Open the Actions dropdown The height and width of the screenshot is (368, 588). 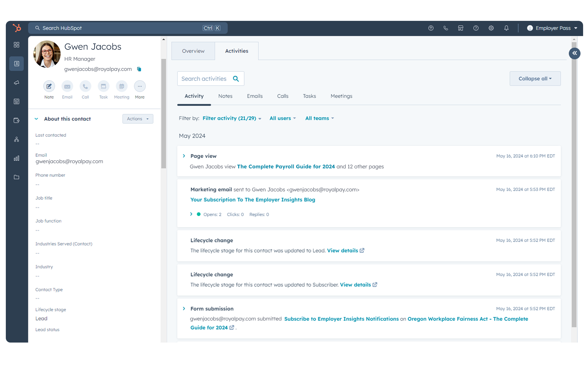click(x=138, y=119)
